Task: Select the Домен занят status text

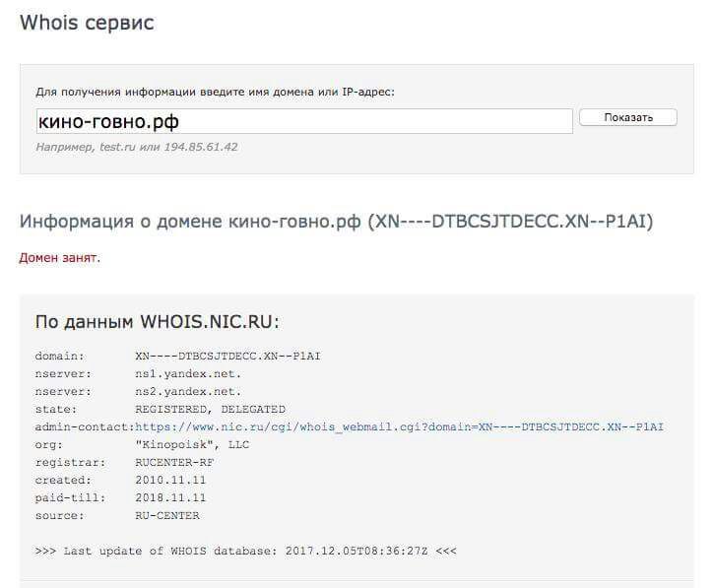Action: click(59, 258)
